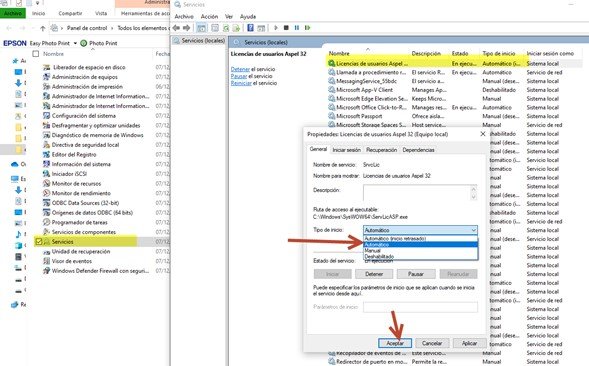This screenshot has height=366, width=589.
Task: Open Acción menu in Services window
Action: pos(209,17)
